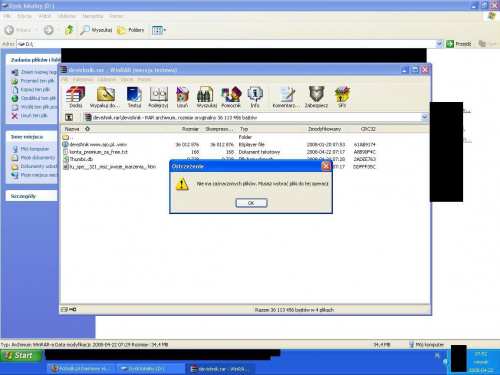Open the Edycja menu in Explorer

24,16
